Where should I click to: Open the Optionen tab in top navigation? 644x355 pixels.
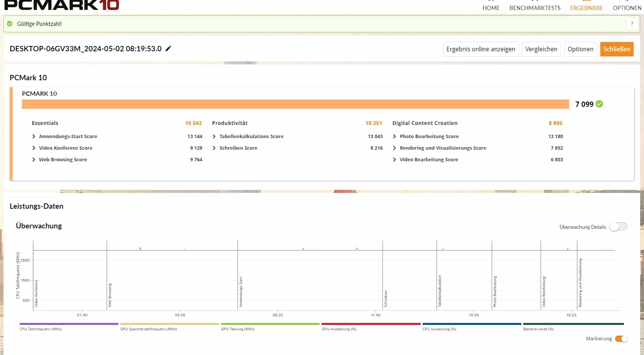click(627, 8)
